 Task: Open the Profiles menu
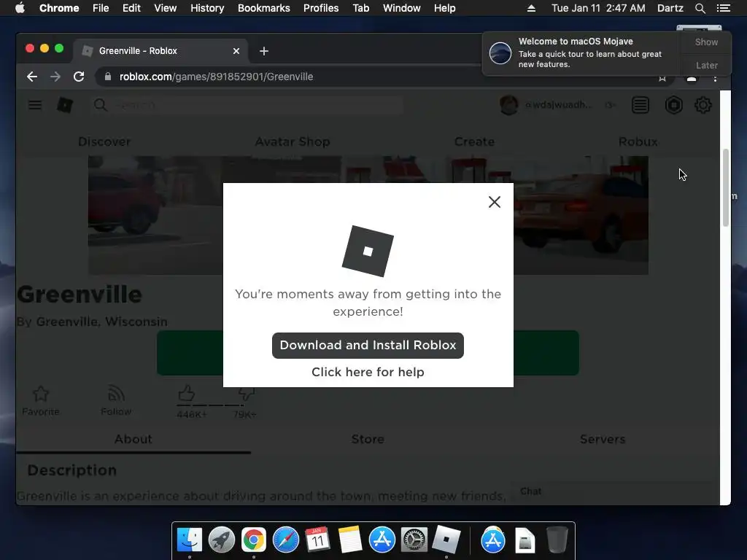tap(321, 8)
